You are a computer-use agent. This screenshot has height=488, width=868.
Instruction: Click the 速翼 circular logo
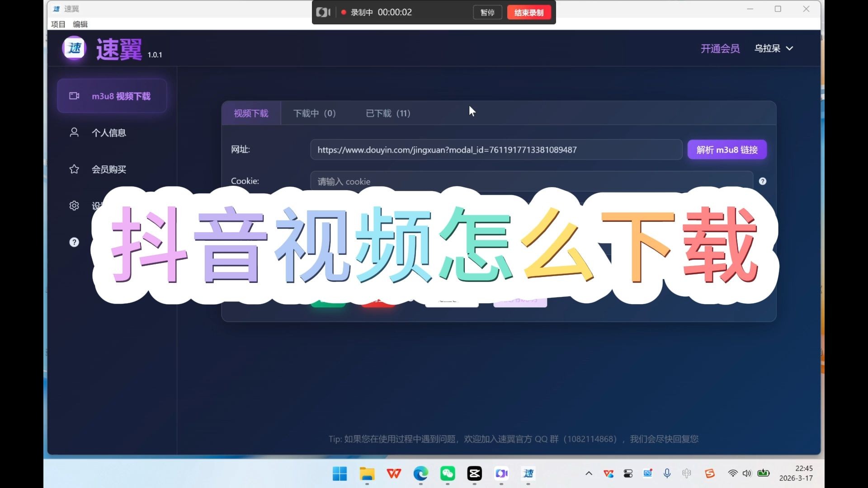(x=74, y=48)
